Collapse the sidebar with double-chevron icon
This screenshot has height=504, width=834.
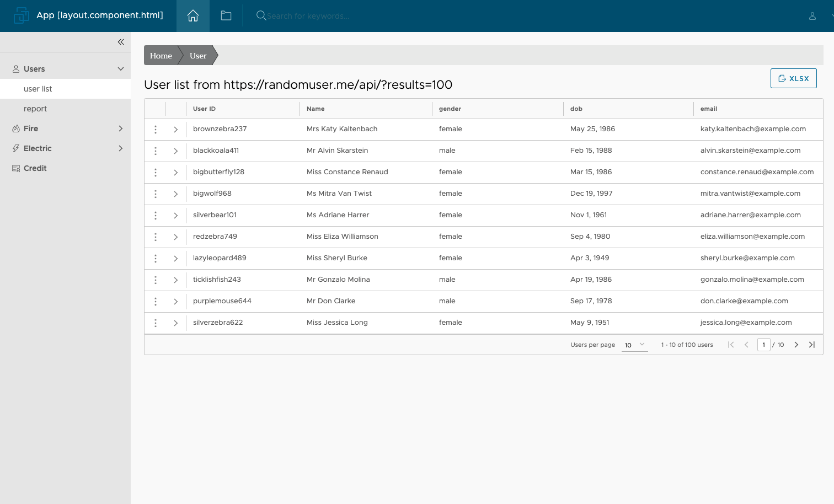coord(121,42)
